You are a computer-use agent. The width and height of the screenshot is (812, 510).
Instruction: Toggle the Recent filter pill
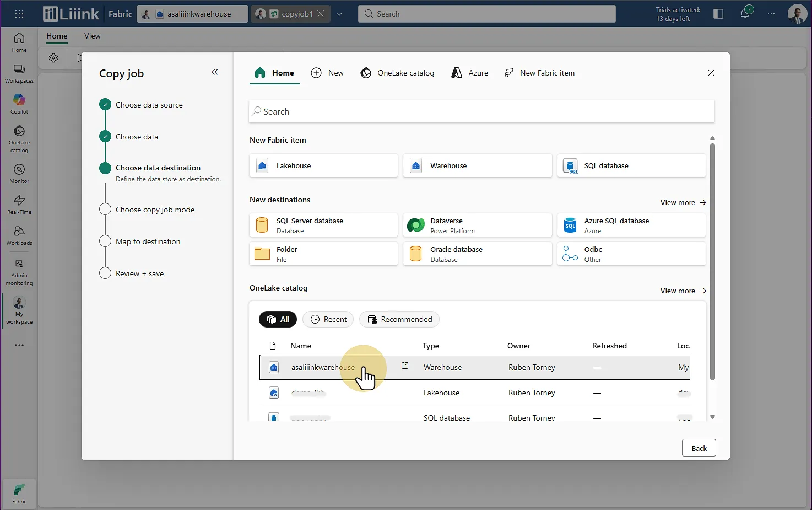tap(328, 319)
